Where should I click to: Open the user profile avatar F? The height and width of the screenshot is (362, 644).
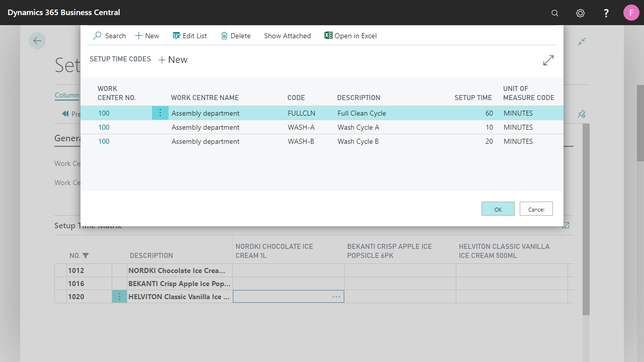[631, 13]
